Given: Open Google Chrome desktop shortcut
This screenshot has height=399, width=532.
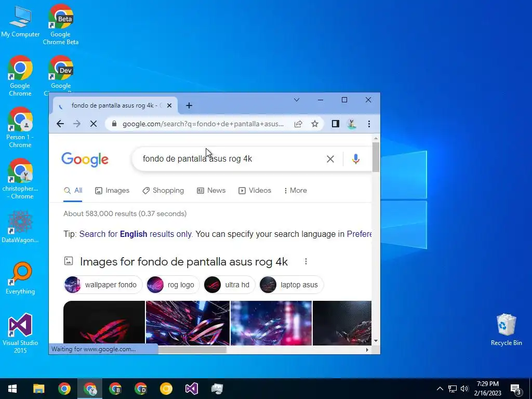Looking at the screenshot, I should coord(20,76).
